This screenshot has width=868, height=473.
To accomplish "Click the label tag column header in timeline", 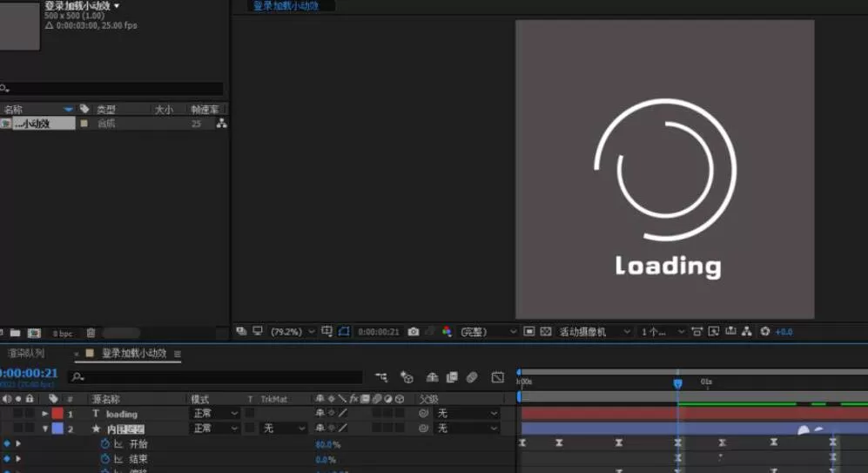I will (53, 398).
